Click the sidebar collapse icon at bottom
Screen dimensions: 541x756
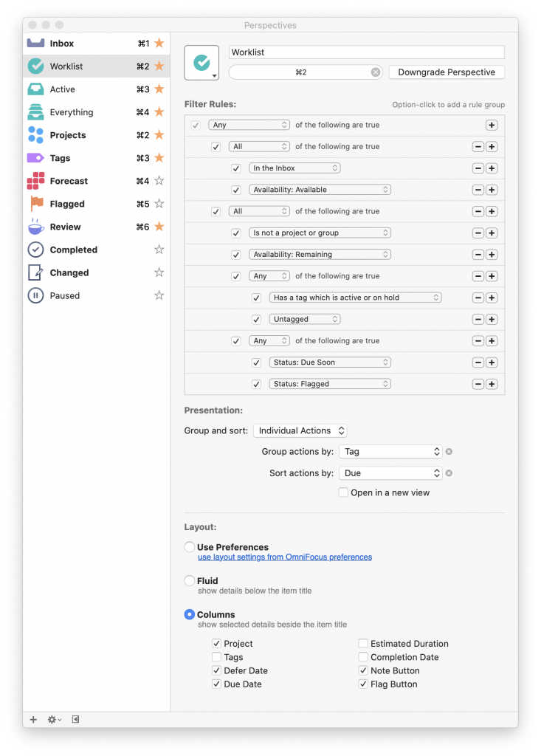[x=76, y=719]
